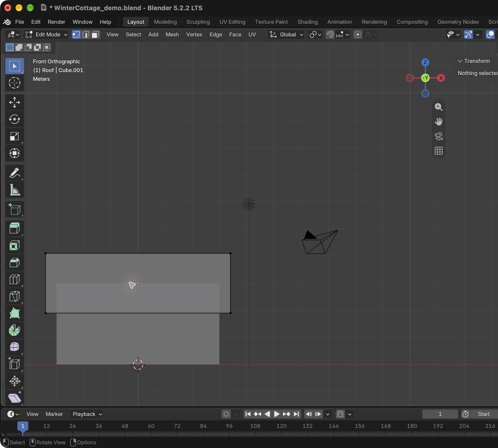Viewport: 498px width, 448px height.
Task: Click the zoom magnifier in viewport
Action: 439,107
